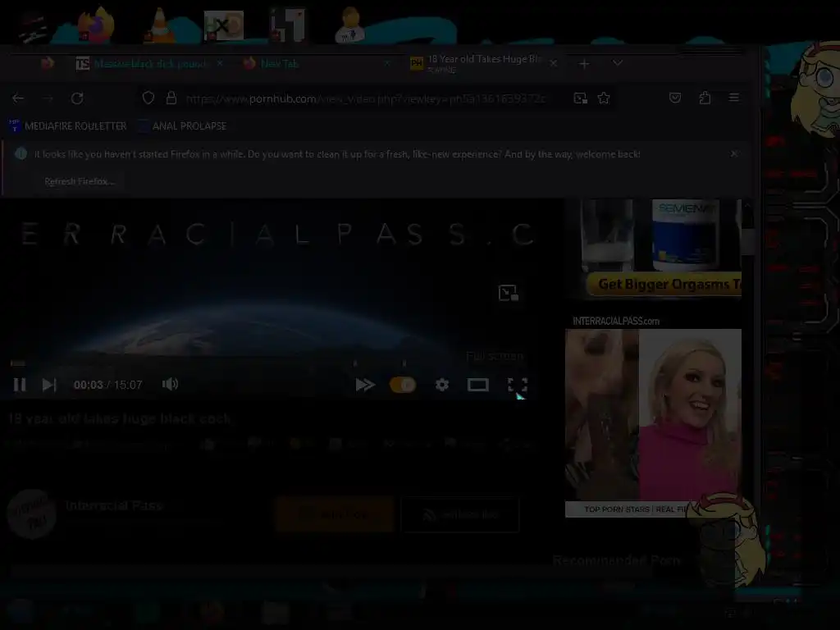840x630 pixels.
Task: Pause the video playback
Action: click(x=20, y=385)
